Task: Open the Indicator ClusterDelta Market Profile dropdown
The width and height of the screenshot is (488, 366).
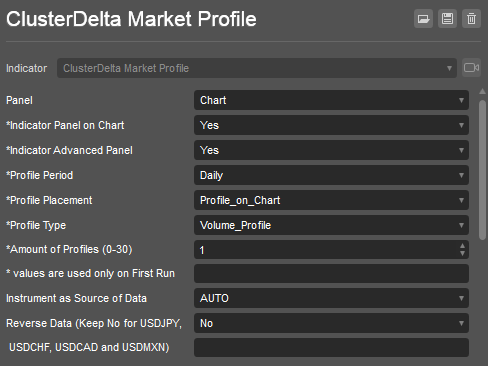Action: [257, 68]
